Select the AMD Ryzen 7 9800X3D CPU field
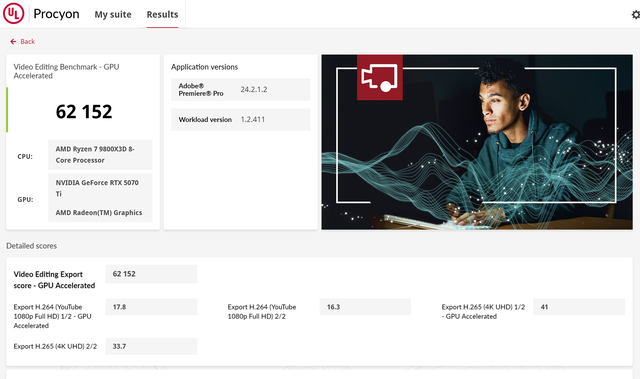This screenshot has height=379, width=640. [100, 155]
